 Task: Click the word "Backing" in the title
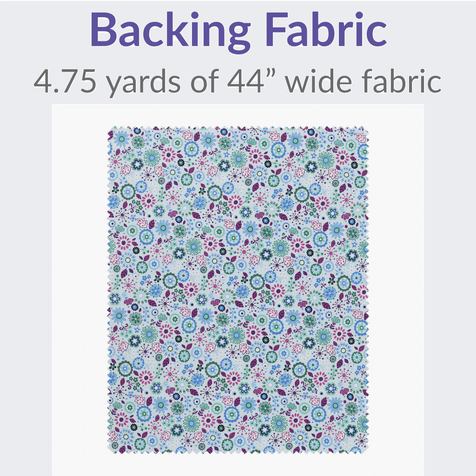click(171, 30)
